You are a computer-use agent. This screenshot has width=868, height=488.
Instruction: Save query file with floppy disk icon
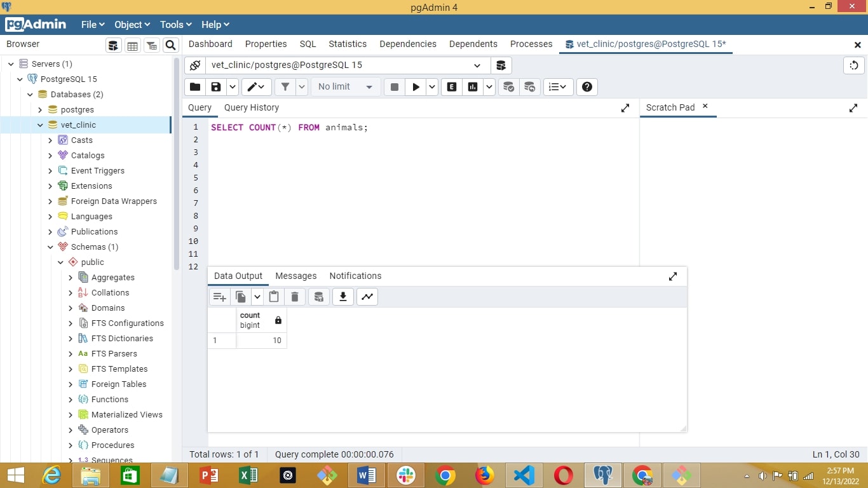point(216,87)
